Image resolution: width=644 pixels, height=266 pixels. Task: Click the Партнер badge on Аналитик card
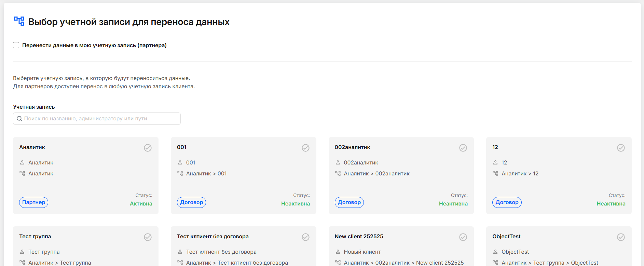pos(33,202)
